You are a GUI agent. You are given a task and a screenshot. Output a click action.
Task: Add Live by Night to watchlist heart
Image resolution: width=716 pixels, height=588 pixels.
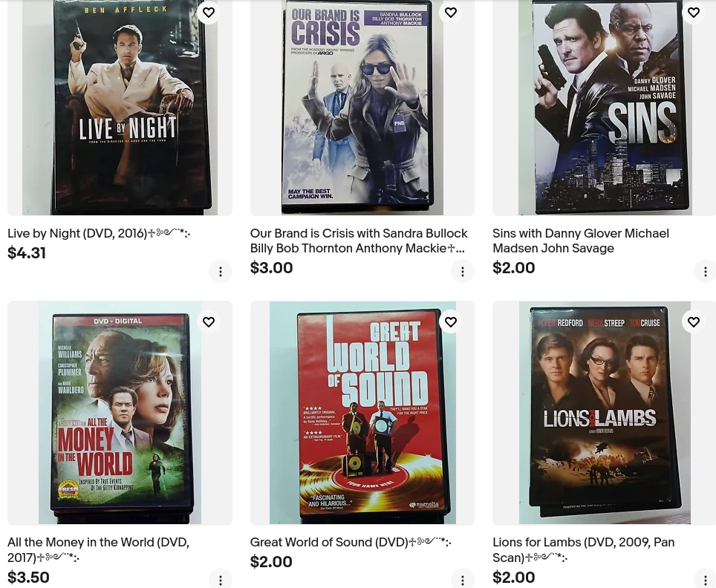209,13
